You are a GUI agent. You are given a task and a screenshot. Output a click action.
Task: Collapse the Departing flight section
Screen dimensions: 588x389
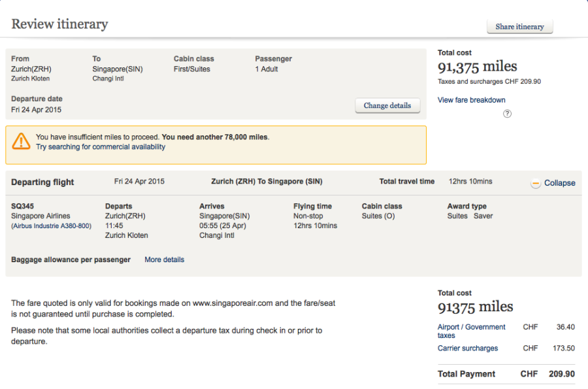coord(559,183)
